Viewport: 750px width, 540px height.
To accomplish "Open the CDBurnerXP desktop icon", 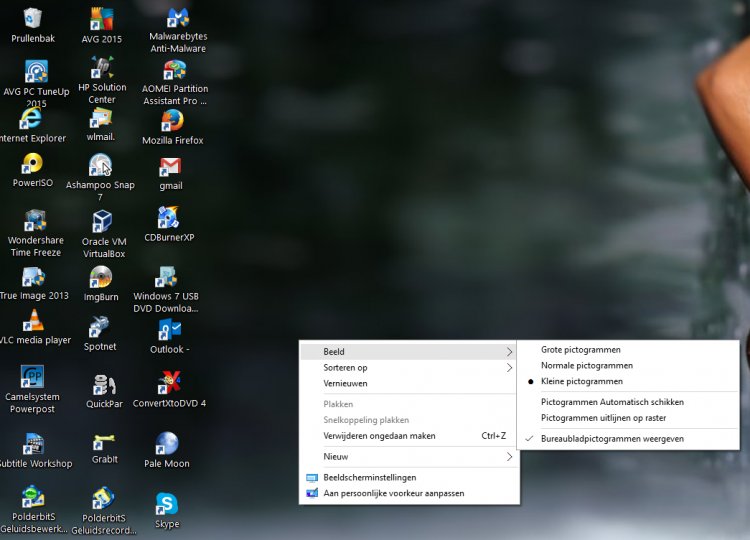I will [168, 219].
